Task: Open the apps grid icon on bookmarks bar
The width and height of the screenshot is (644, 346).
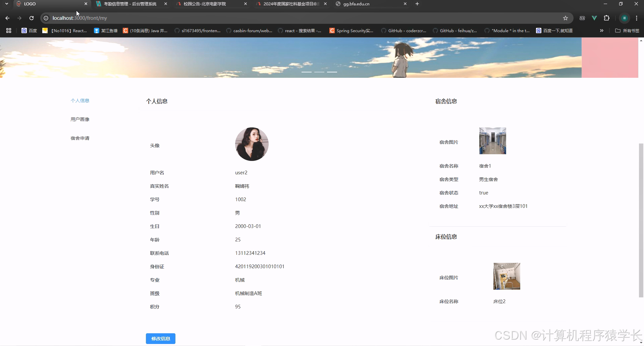Action: (8, 31)
